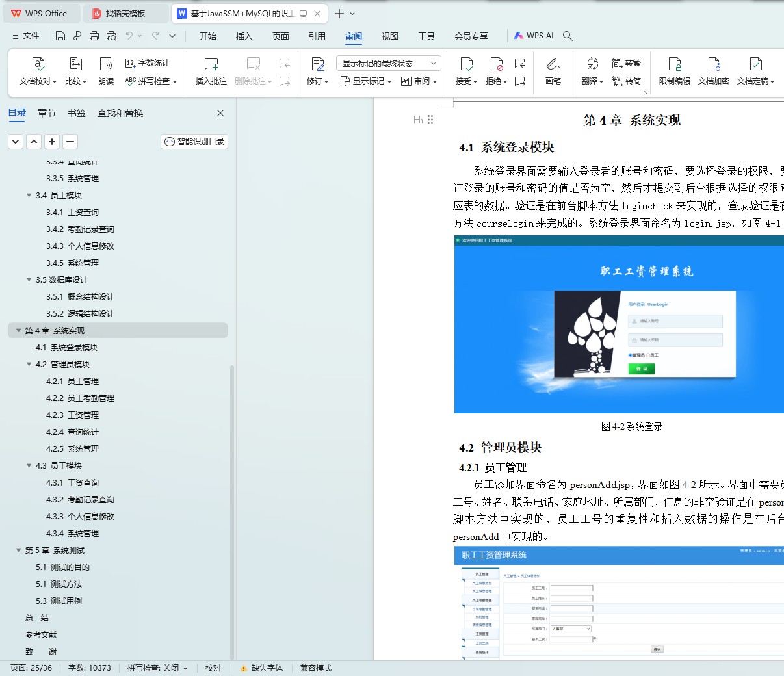Image resolution: width=784 pixels, height=676 pixels.
Task: Switch to the 章节 navigation tab
Action: pyautogui.click(x=47, y=113)
